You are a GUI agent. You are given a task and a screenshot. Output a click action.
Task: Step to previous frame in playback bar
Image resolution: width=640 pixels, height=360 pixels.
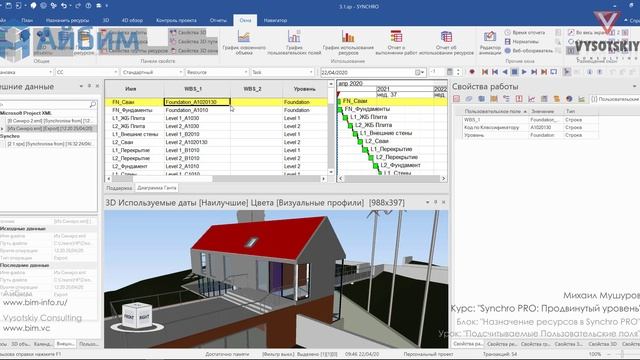495,72
